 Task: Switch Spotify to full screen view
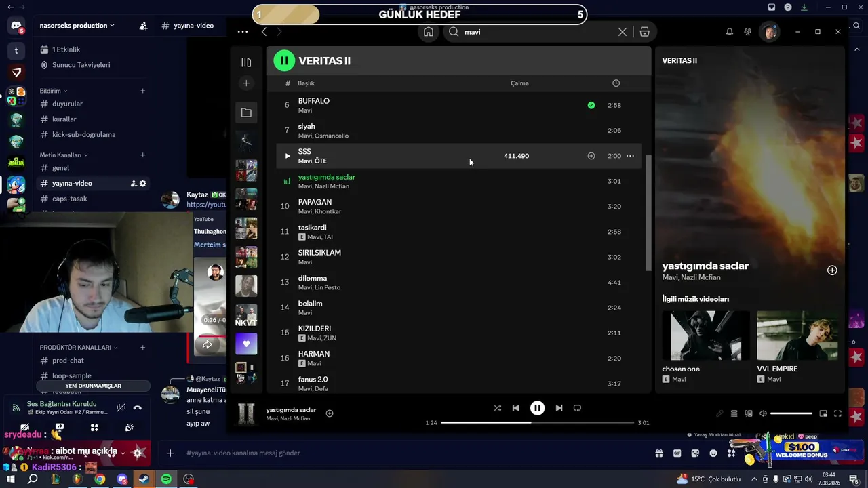coord(838,413)
